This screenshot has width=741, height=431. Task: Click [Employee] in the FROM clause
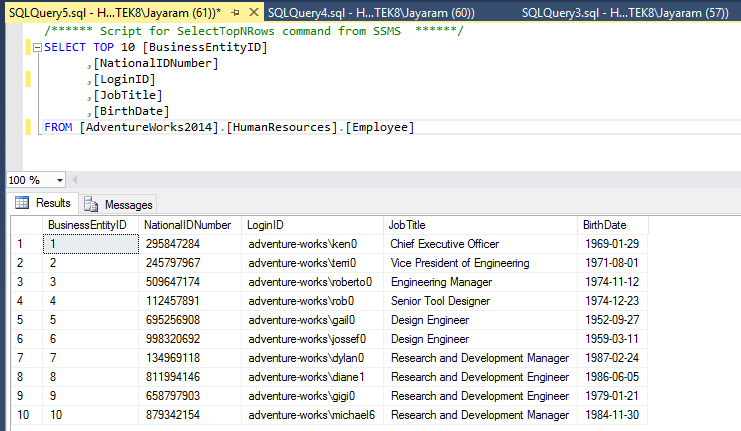[x=379, y=127]
